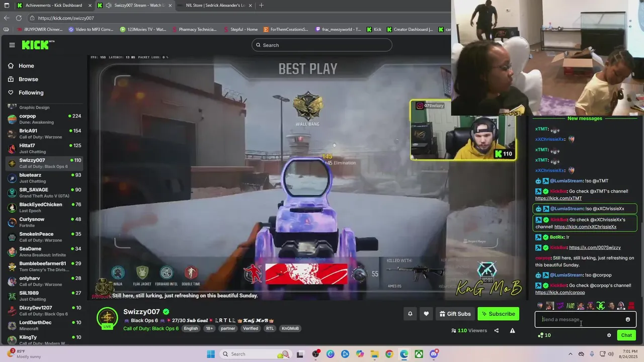This screenshot has width=644, height=362.
Task: Switch to NIL Store browser tab
Action: click(x=215, y=6)
